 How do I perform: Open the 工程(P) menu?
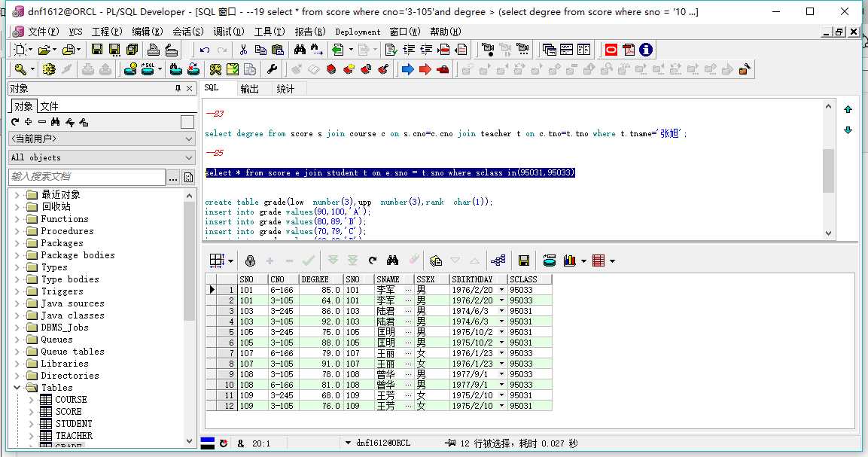point(107,32)
